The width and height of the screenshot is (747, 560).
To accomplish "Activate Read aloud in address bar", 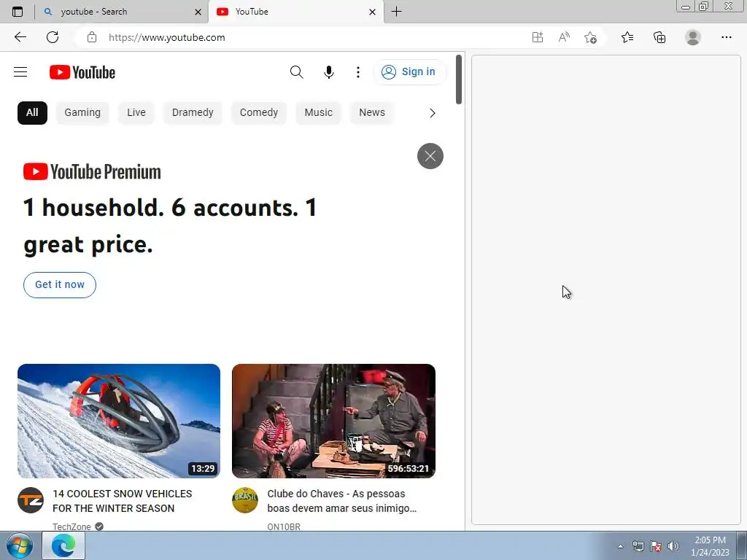I will point(564,37).
